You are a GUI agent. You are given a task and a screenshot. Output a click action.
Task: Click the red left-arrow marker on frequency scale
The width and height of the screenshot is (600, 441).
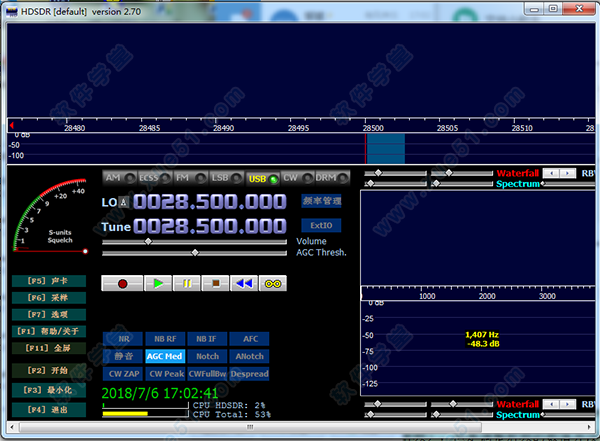pyautogui.click(x=12, y=126)
